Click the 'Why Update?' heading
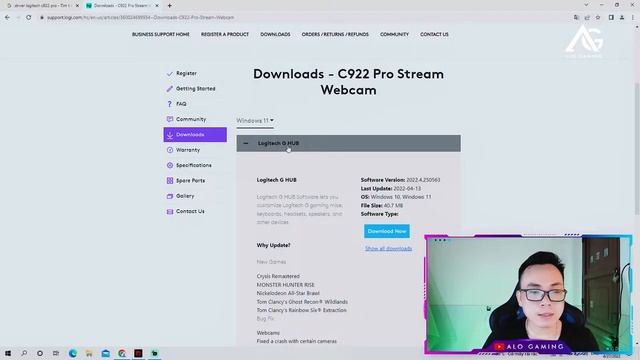 [273, 245]
